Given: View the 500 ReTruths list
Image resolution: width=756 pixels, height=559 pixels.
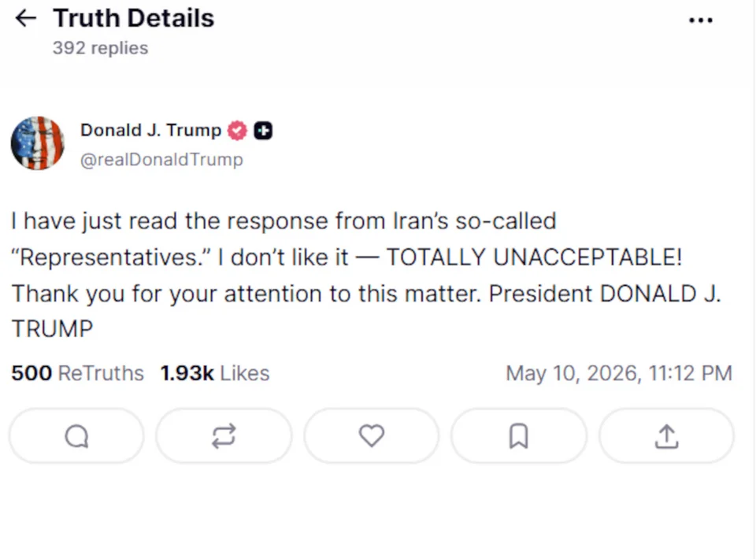Looking at the screenshot, I should [x=78, y=373].
